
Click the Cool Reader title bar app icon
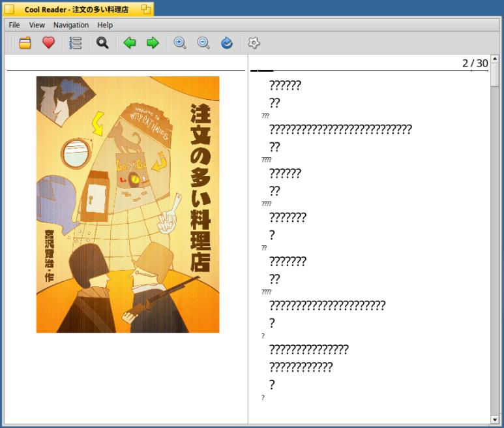pyautogui.click(x=10, y=9)
